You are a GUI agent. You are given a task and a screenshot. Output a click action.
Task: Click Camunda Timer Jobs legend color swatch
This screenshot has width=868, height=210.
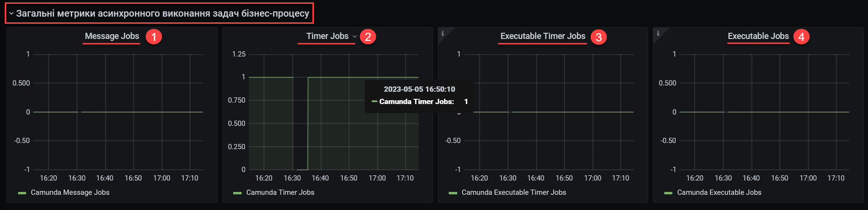(x=237, y=193)
